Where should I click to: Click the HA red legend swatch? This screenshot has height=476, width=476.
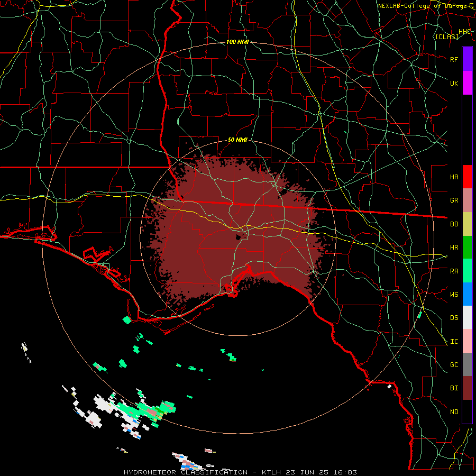467,177
